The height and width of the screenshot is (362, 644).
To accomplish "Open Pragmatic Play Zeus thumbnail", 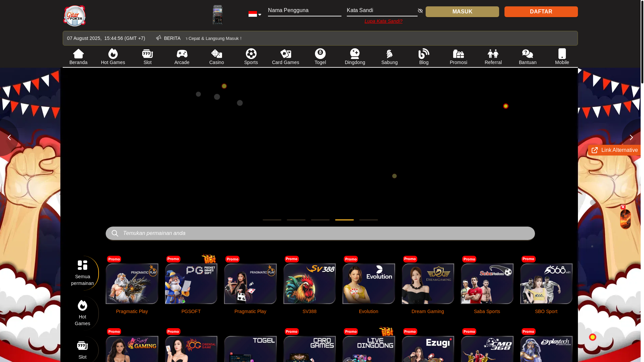I will [132, 284].
